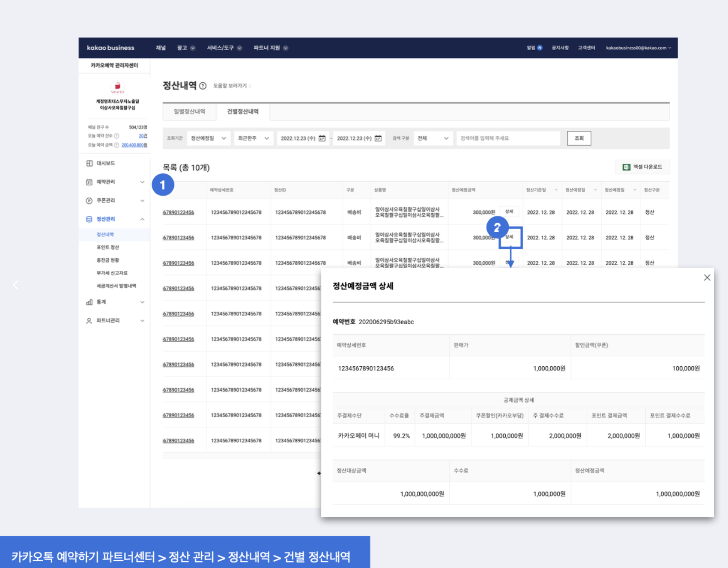Viewport: 728px width, 568px height.
Task: Click the help icon beside 정산내역 title
Action: 203,86
